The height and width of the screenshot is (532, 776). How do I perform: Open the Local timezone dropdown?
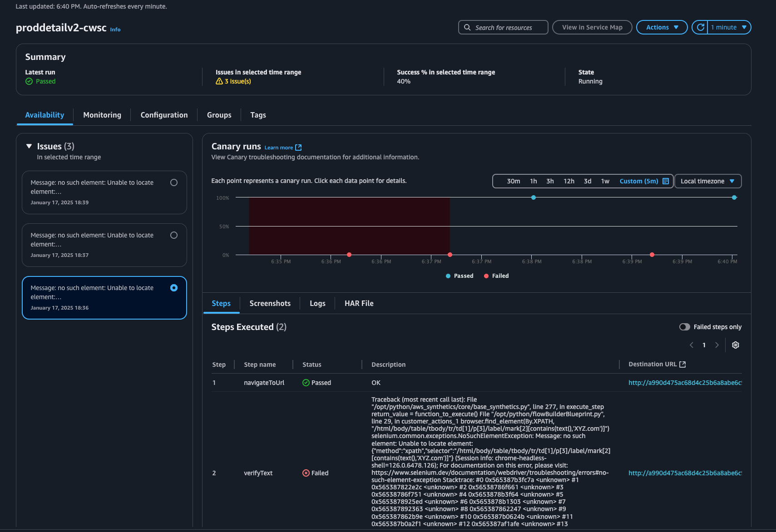click(707, 181)
